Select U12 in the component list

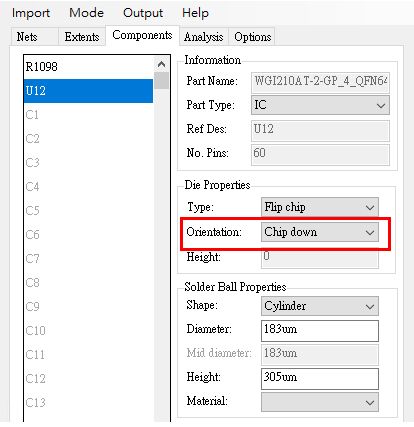(x=88, y=91)
